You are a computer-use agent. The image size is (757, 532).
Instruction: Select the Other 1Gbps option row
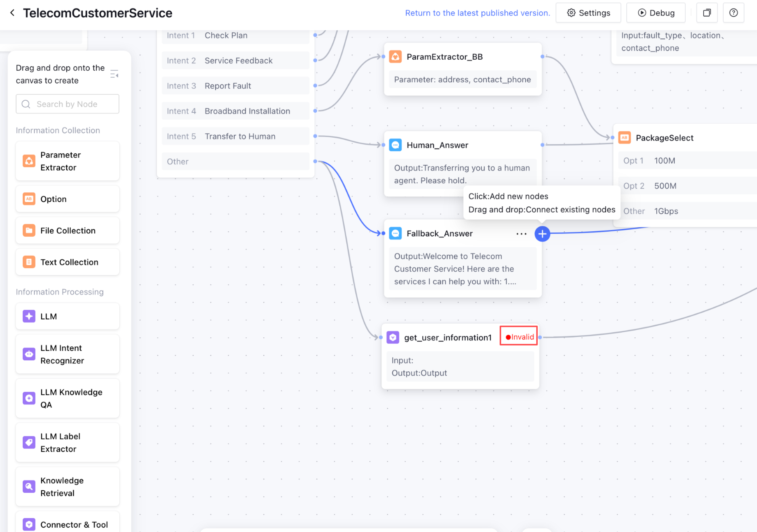point(688,211)
